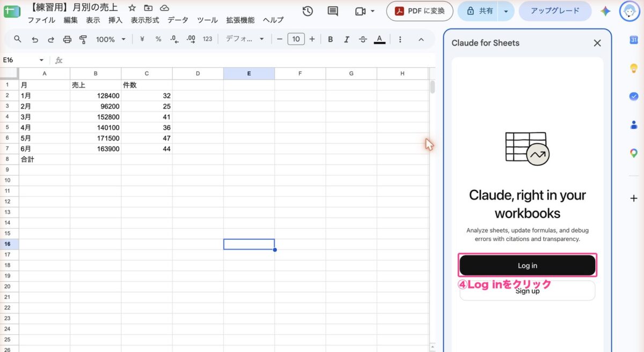Open Google Contacts in the side panel
This screenshot has width=644, height=352.
(634, 125)
